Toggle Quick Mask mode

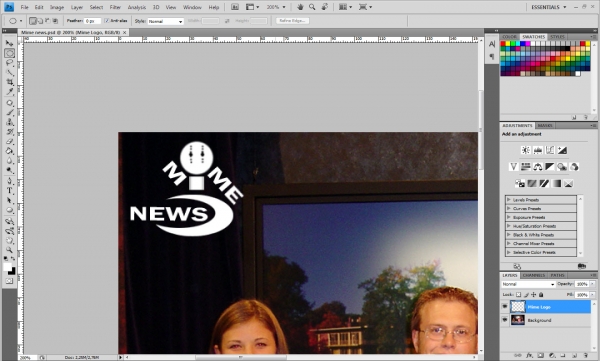pos(9,281)
